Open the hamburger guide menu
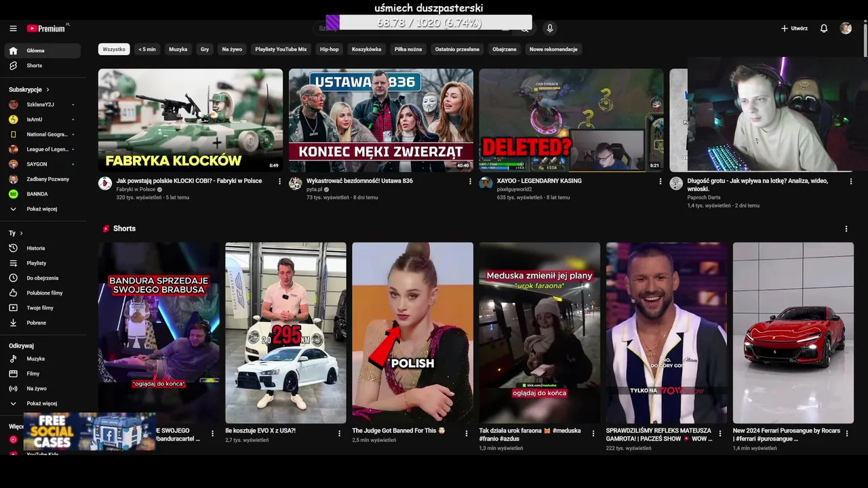The image size is (868, 488). [13, 28]
